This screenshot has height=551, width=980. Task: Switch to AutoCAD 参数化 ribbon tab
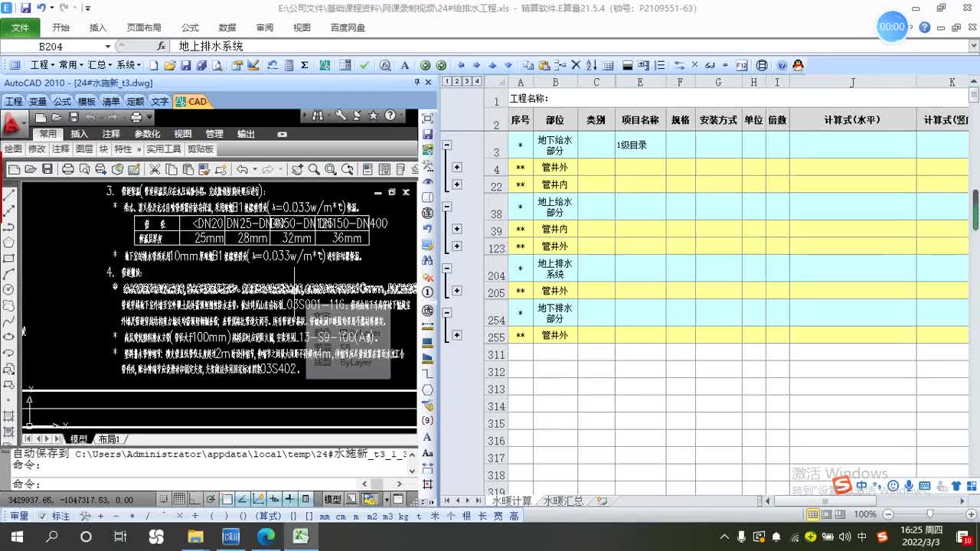(x=147, y=134)
